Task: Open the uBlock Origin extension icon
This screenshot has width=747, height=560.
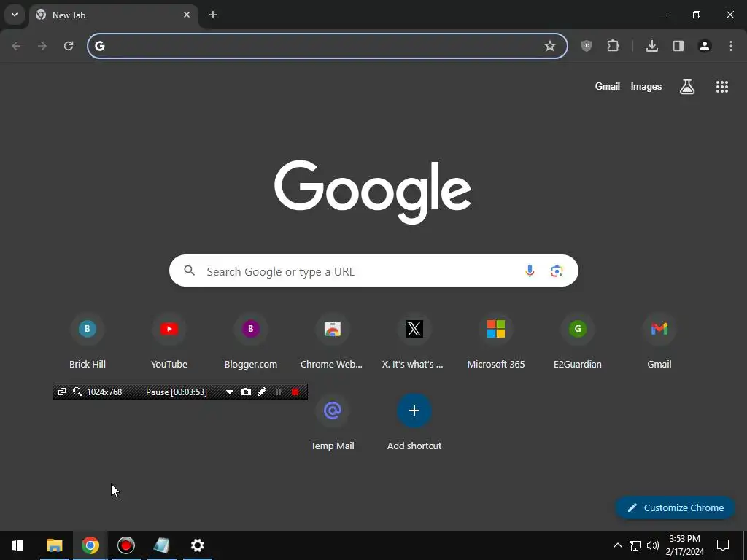Action: click(x=587, y=46)
